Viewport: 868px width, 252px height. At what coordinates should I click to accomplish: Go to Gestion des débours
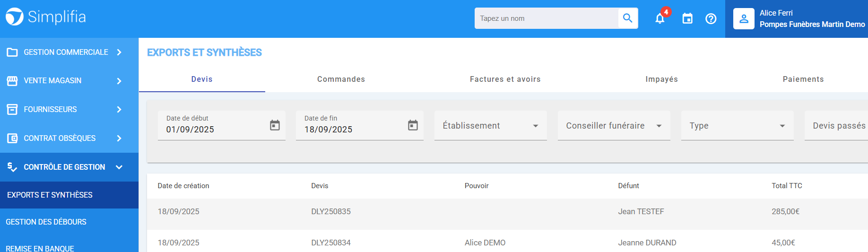(x=46, y=222)
